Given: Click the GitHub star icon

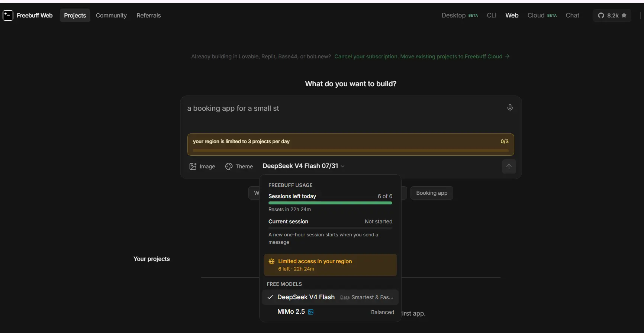Looking at the screenshot, I should [624, 15].
